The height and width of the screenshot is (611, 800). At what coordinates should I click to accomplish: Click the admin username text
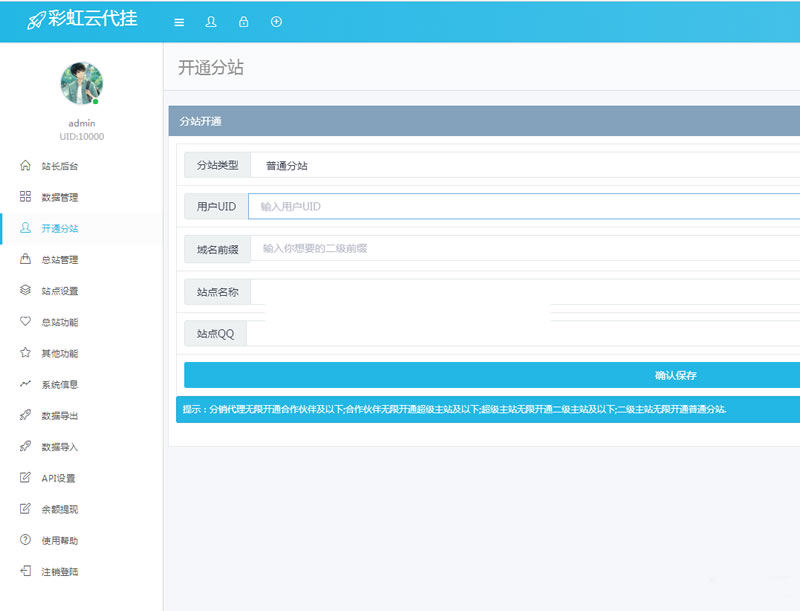pos(82,123)
